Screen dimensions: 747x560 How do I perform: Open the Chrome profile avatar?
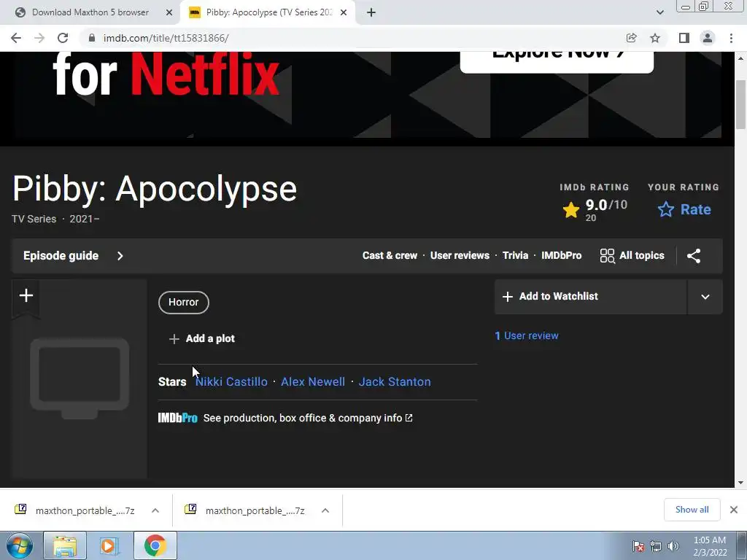[x=708, y=38]
